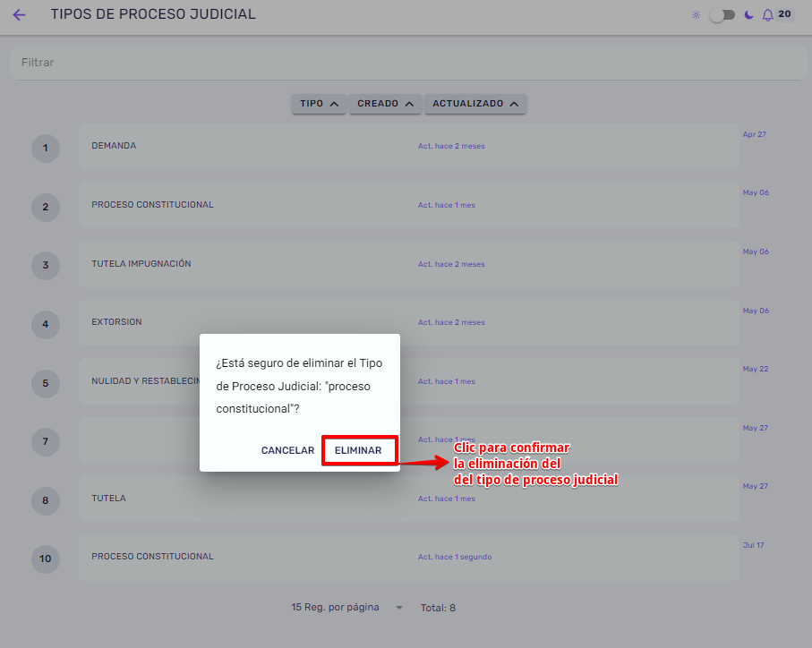
Task: Click the sun light-mode icon
Action: point(696,15)
